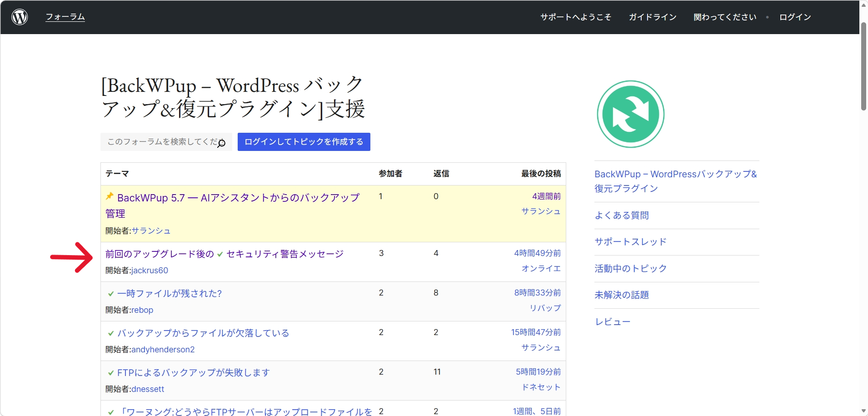Viewport: 868px width, 416px height.
Task: Open sidebar link 活動中のトピック
Action: pos(630,269)
